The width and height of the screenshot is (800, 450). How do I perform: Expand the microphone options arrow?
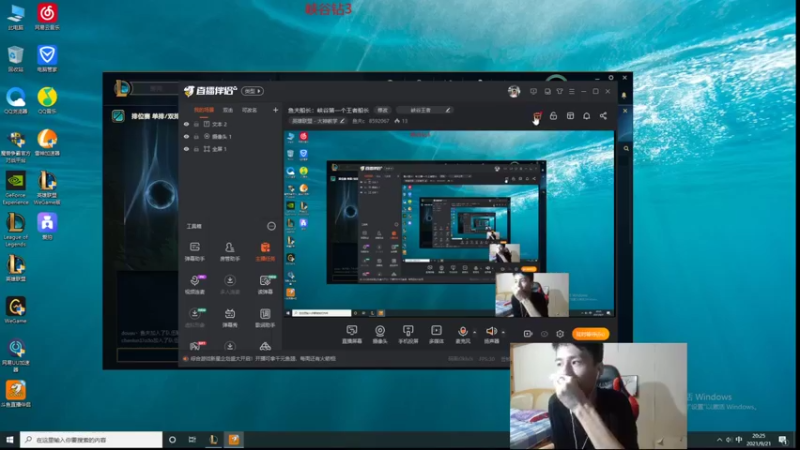point(474,332)
